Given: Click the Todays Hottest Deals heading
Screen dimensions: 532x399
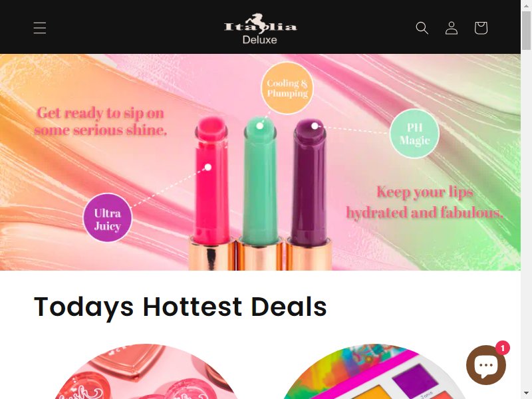Looking at the screenshot, I should point(180,307).
